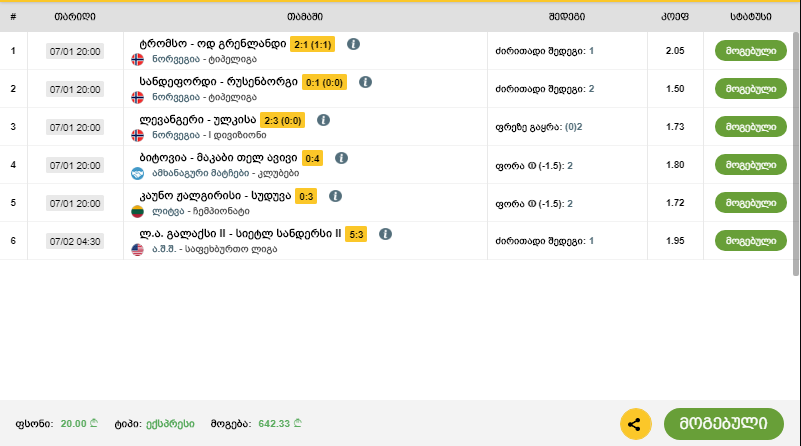The width and height of the screenshot is (801, 446).
Task: Click coefficient 1.50
Action: click(675, 89)
